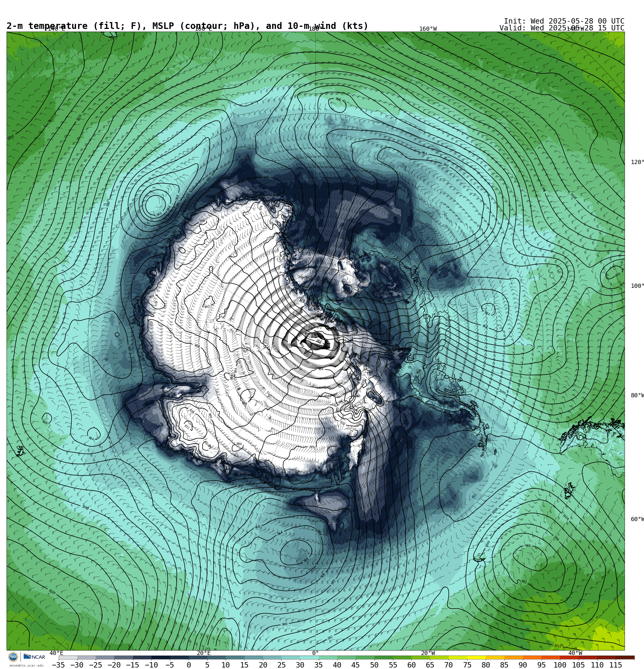The image size is (644, 669).
Task: Click the 160°E longitude label
Action: point(203,29)
